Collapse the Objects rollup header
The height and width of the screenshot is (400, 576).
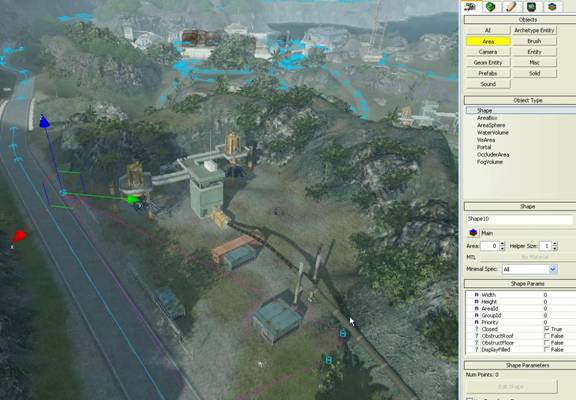(520, 19)
